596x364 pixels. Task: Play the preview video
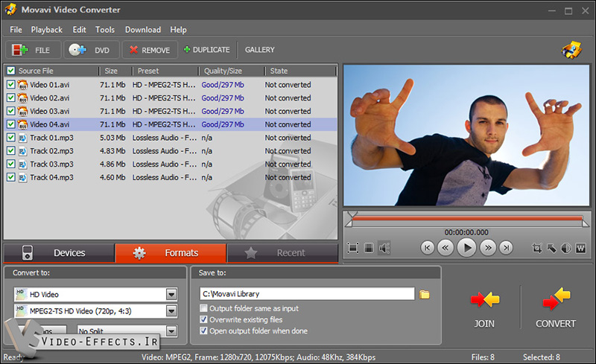pyautogui.click(x=467, y=248)
